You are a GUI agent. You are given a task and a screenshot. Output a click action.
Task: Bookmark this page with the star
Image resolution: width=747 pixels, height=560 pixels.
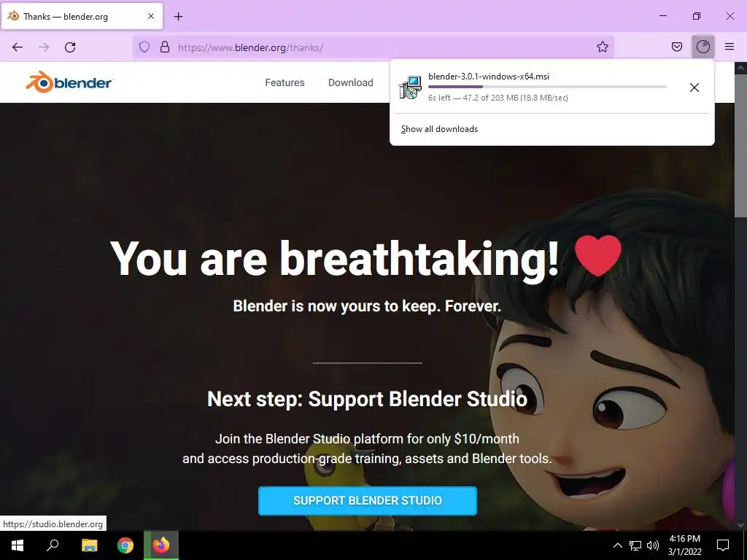click(x=602, y=47)
